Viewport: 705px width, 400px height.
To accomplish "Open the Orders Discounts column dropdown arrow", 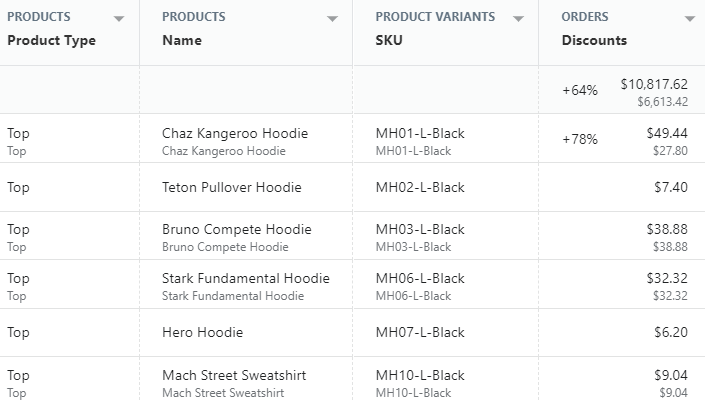I will 690,19.
